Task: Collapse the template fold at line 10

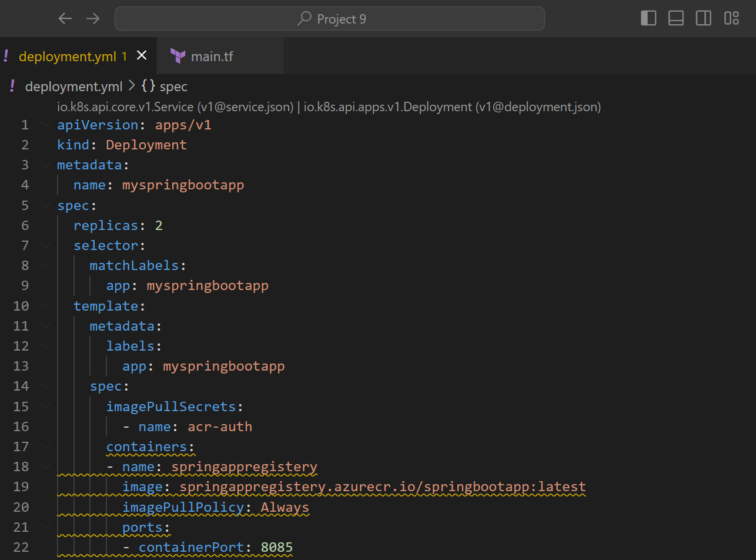Action: point(45,306)
